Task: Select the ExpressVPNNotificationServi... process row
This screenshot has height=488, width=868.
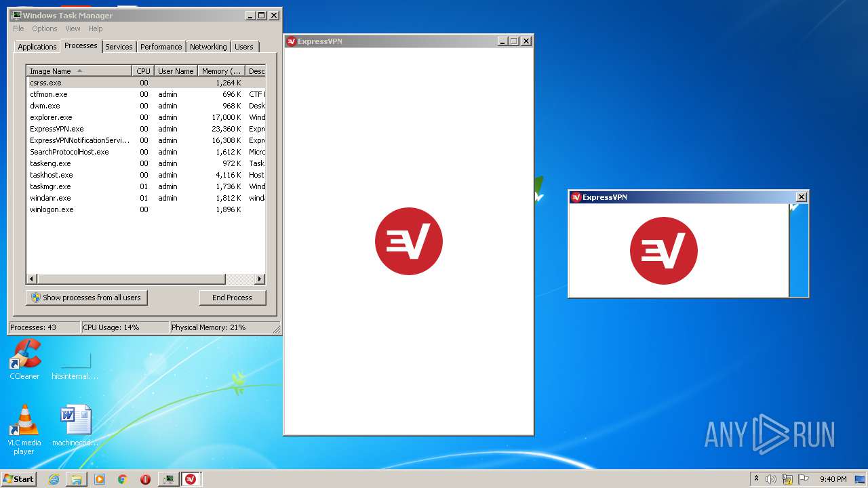Action: point(146,140)
